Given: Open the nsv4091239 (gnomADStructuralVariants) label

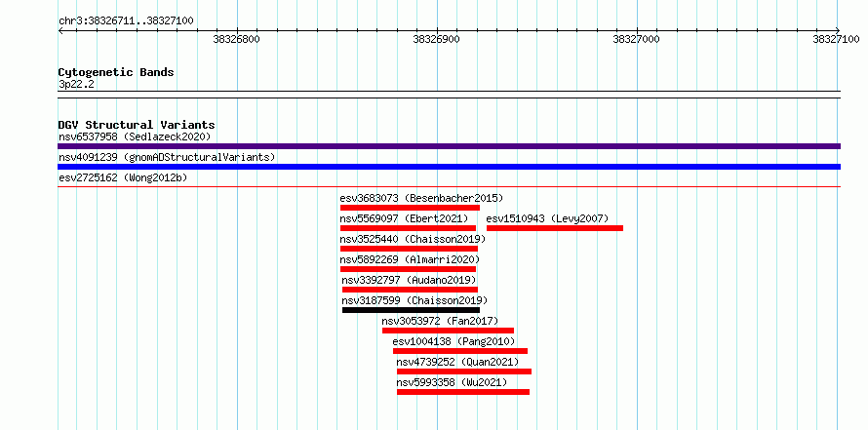Looking at the screenshot, I should point(167,157).
